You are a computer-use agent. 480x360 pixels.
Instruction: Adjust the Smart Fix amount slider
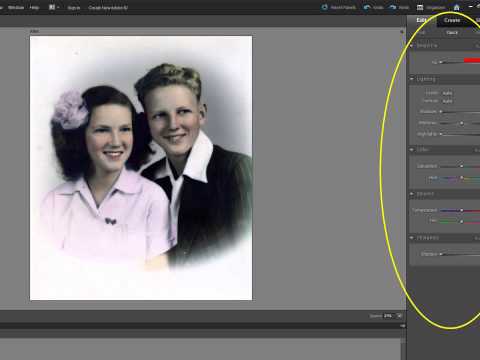pyautogui.click(x=441, y=62)
